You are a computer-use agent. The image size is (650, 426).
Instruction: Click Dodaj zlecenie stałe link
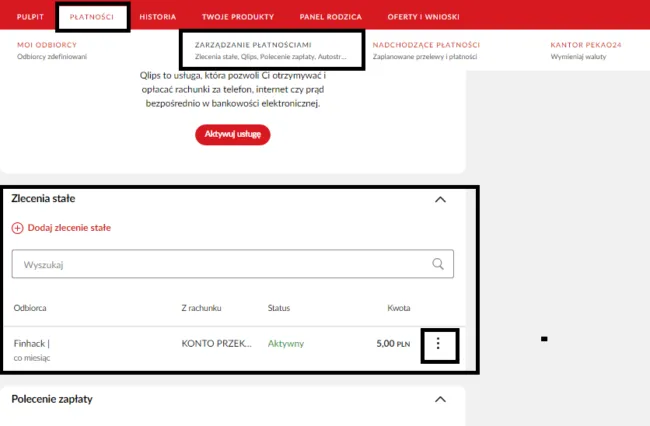point(68,228)
